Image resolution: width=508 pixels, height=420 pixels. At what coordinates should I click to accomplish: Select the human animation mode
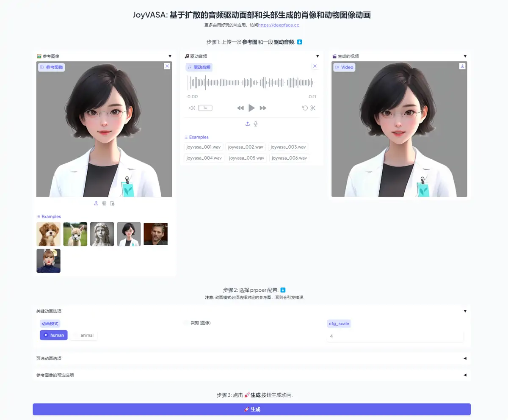click(x=54, y=335)
